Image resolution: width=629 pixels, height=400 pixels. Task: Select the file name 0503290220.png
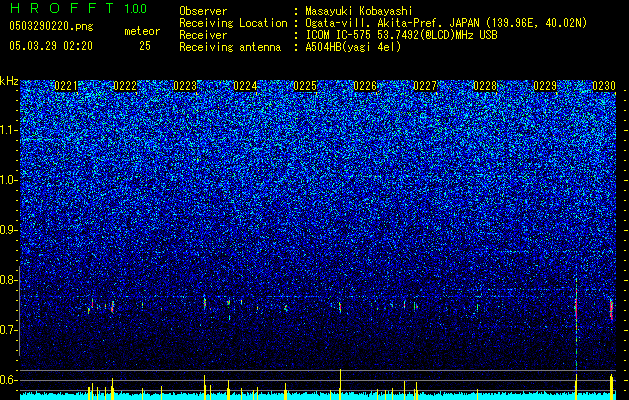pyautogui.click(x=51, y=27)
